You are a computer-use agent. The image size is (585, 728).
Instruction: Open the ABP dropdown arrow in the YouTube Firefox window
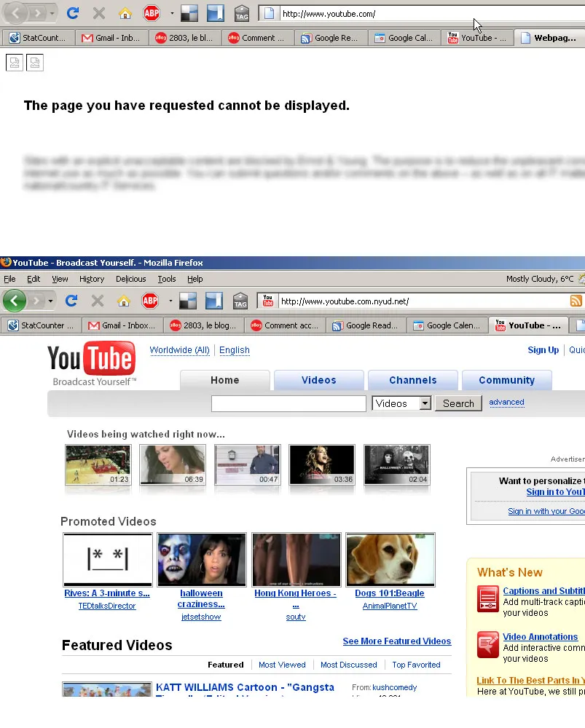coord(170,301)
